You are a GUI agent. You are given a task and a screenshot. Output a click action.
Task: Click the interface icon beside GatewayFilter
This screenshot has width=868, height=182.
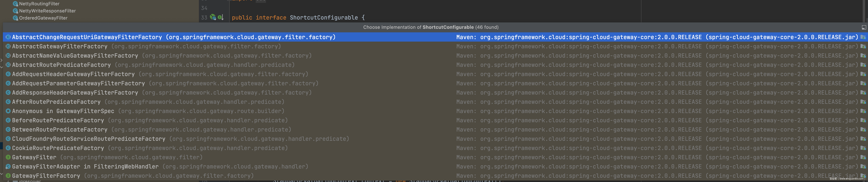pyautogui.click(x=8, y=157)
